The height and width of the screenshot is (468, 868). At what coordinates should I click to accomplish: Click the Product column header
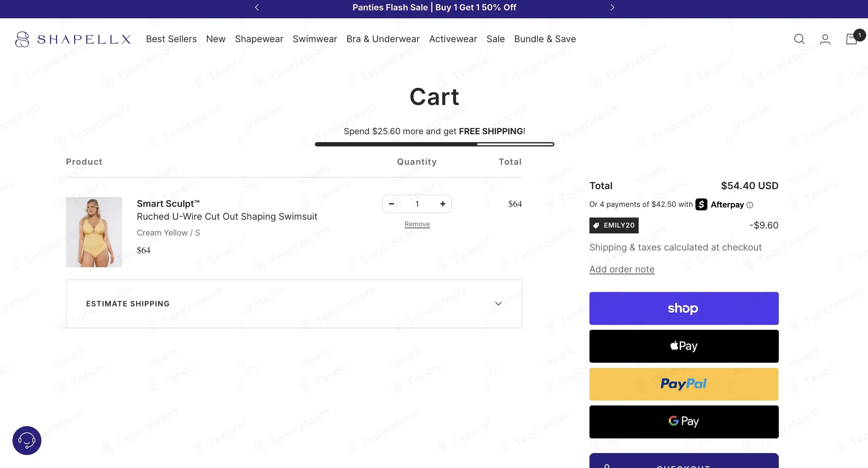(84, 162)
